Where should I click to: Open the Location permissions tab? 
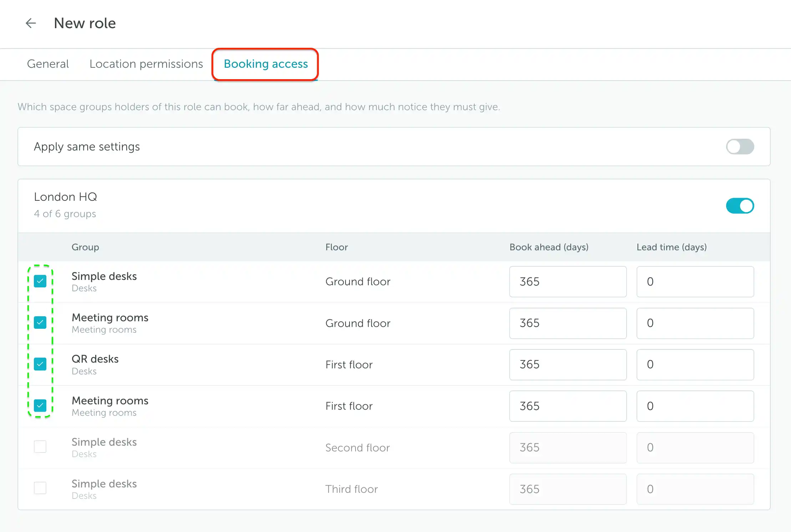point(146,64)
